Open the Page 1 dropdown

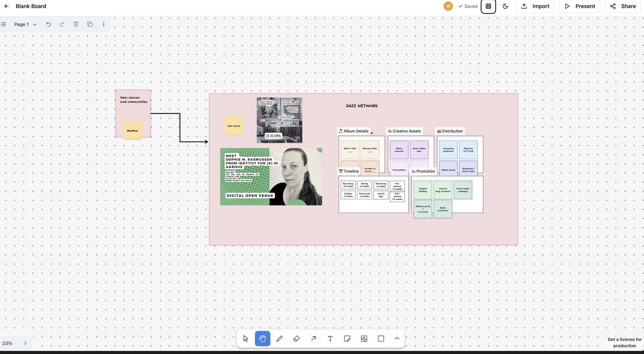(25, 24)
